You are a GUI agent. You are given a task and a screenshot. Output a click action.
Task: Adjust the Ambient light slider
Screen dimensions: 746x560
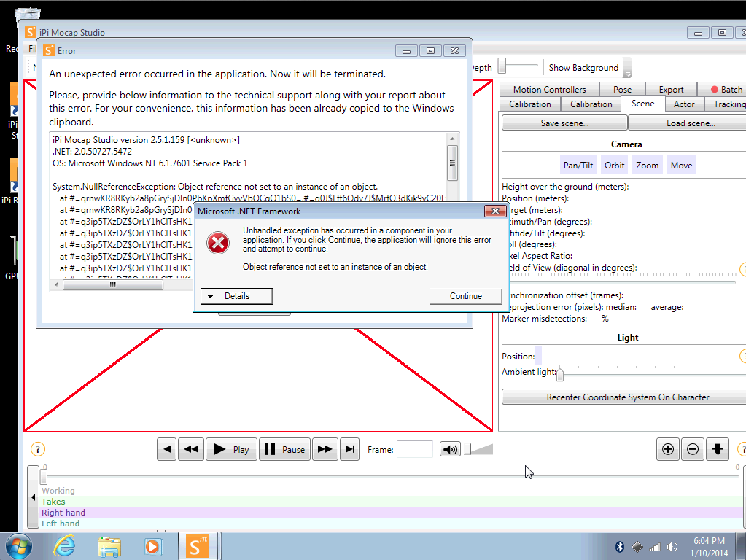[560, 375]
